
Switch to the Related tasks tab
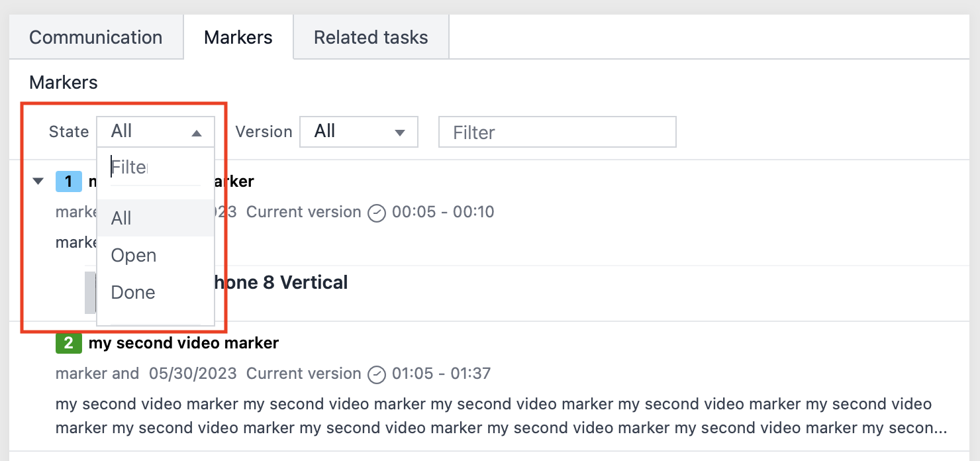point(371,37)
